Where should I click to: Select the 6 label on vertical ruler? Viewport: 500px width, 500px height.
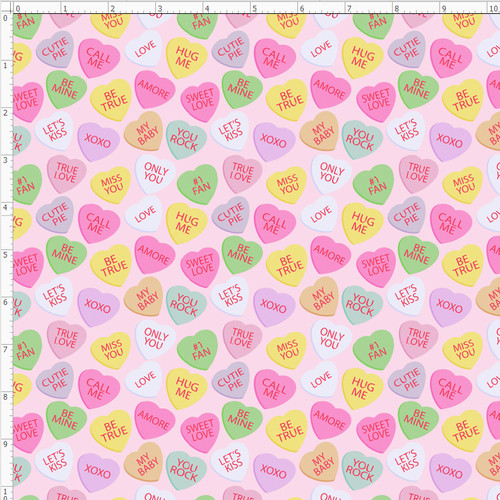click(x=5, y=302)
